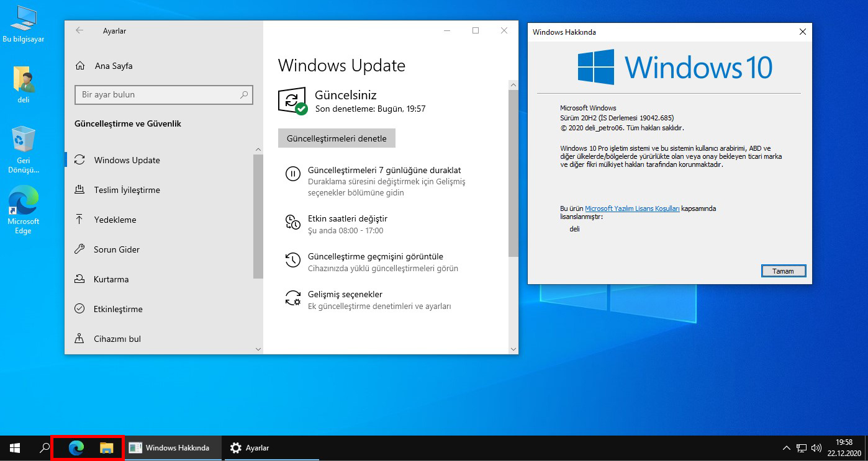Click the Yedekleme upload arrow icon
The width and height of the screenshot is (868, 461).
(x=79, y=220)
